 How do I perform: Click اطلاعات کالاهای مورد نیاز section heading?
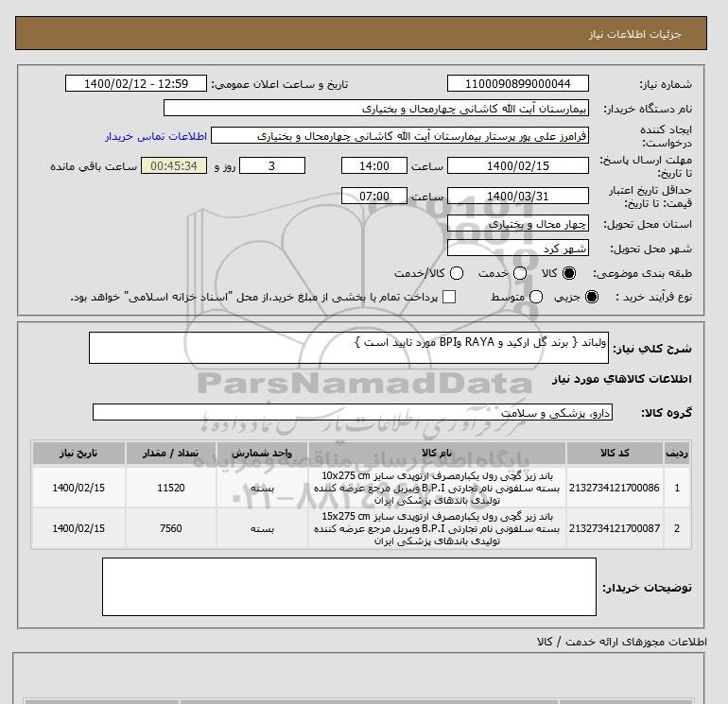tap(622, 379)
